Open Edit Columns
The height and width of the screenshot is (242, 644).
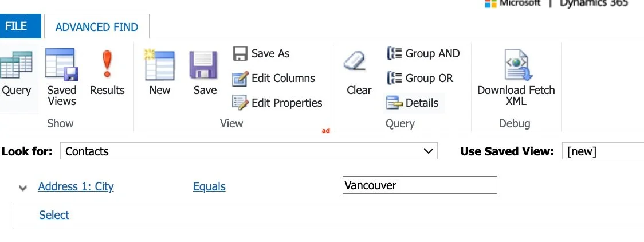tap(273, 78)
